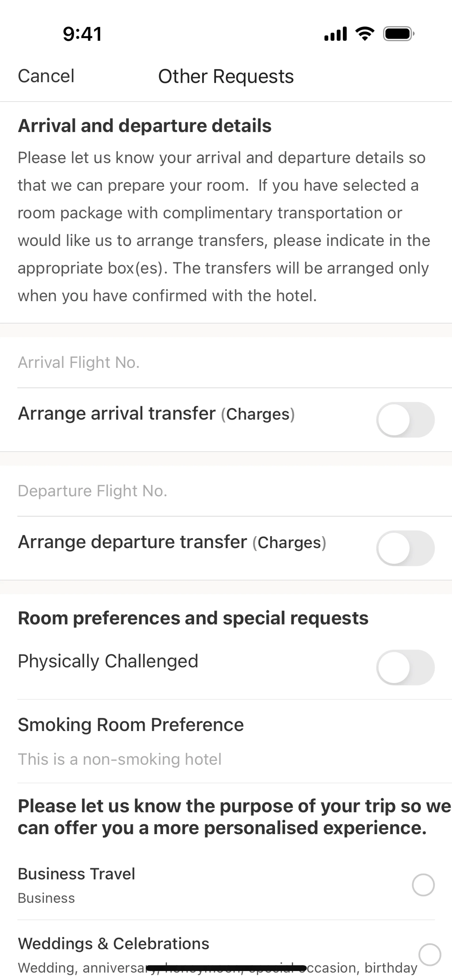
Task: Select the Business Travel radio button
Action: [x=423, y=885]
